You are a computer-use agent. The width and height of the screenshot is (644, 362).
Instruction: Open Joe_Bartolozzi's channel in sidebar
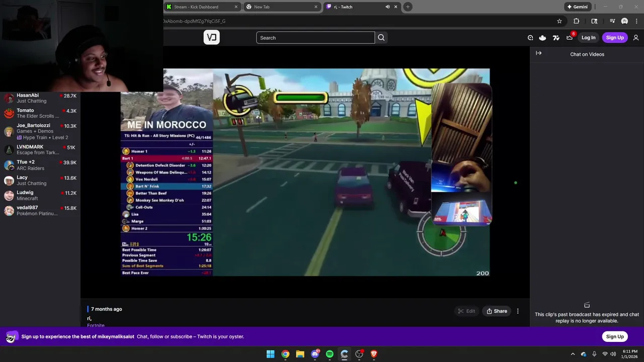40,131
